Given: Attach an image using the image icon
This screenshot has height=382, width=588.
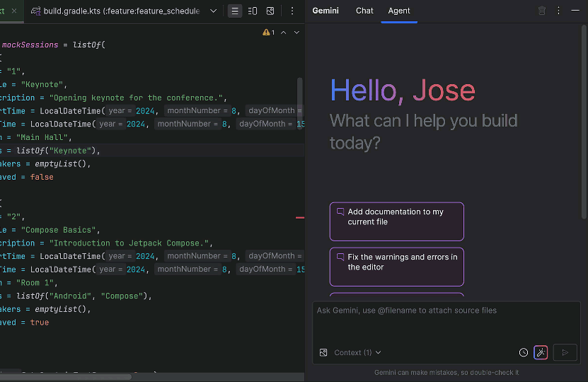Looking at the screenshot, I should [x=323, y=352].
